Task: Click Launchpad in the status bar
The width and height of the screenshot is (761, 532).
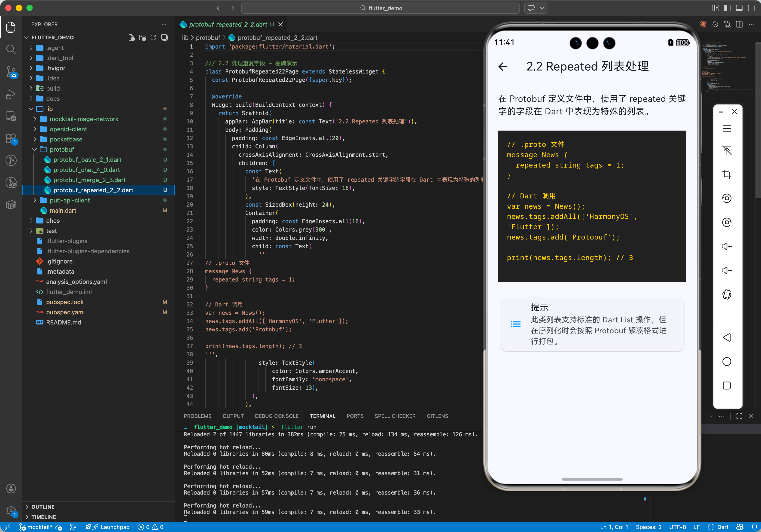Action: (x=115, y=527)
